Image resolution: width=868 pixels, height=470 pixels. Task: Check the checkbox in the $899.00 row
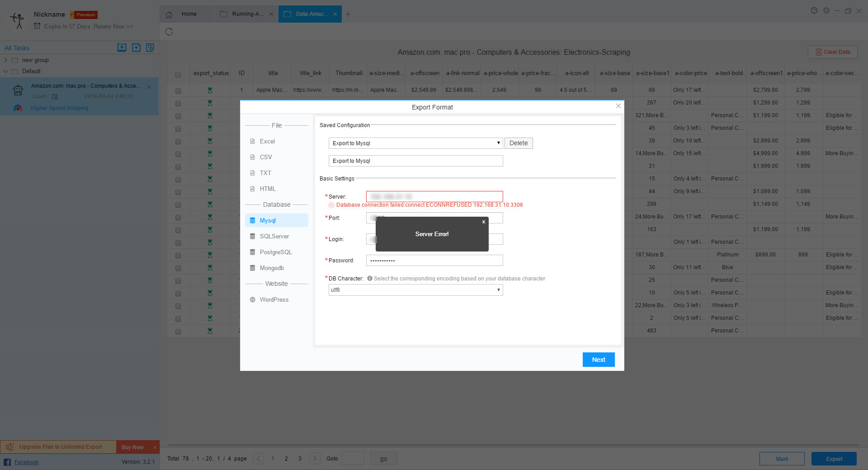point(178,256)
